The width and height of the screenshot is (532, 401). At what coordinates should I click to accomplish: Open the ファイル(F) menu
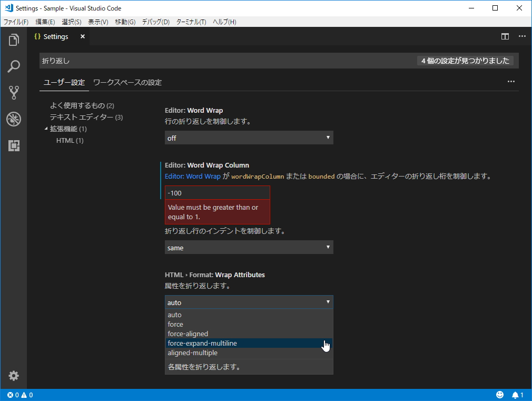click(16, 22)
